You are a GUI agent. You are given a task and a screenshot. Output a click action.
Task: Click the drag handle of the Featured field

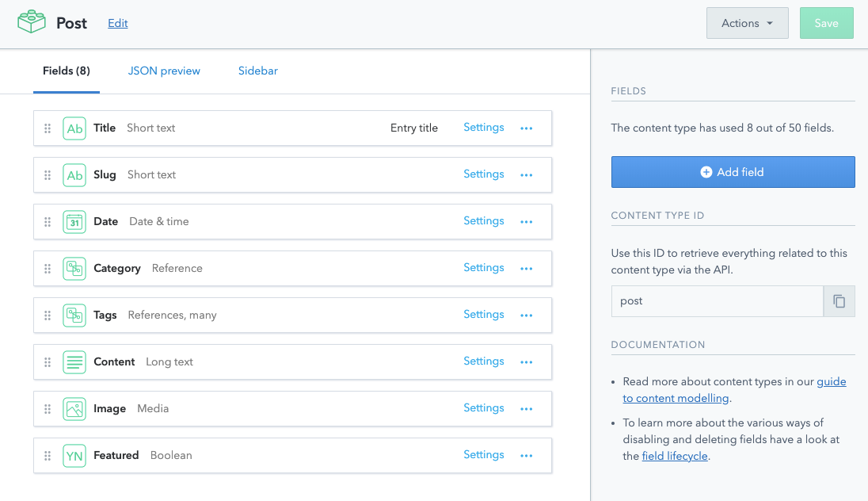click(47, 455)
